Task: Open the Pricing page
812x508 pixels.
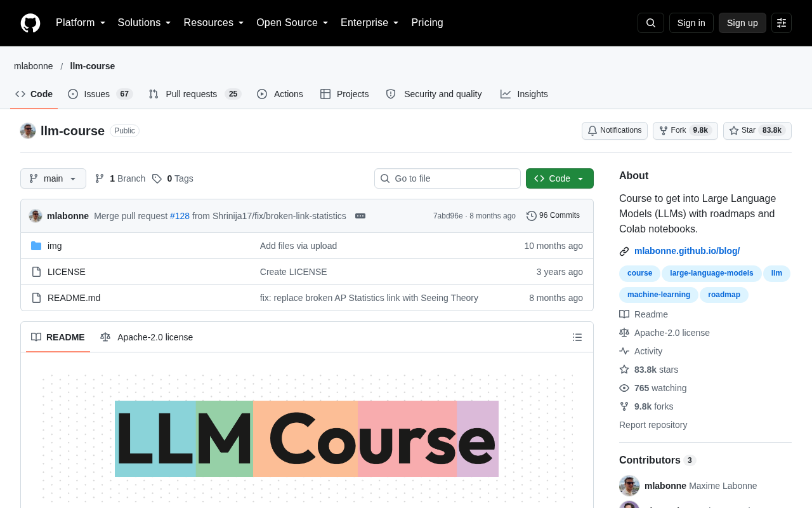Action: tap(428, 23)
